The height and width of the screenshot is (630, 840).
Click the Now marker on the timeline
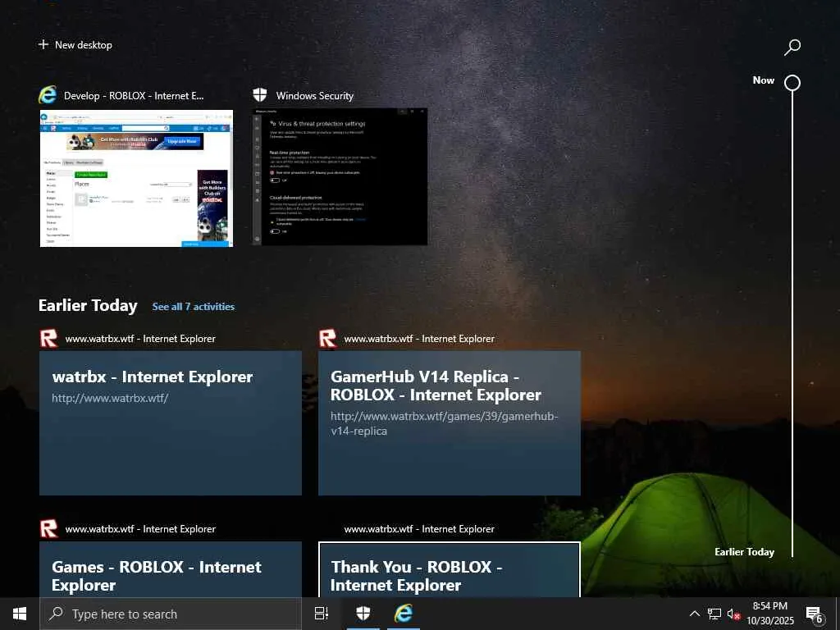792,83
